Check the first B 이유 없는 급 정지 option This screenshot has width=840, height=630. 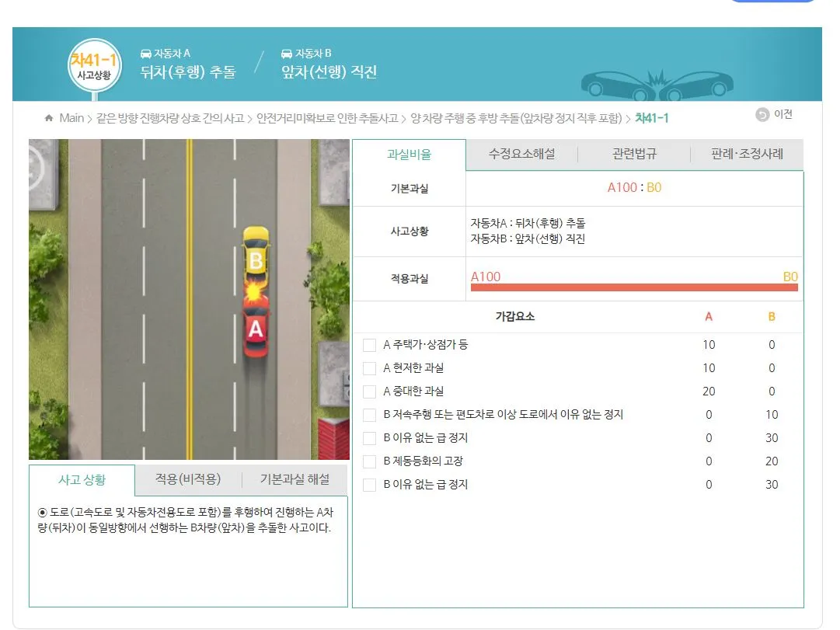tap(369, 437)
